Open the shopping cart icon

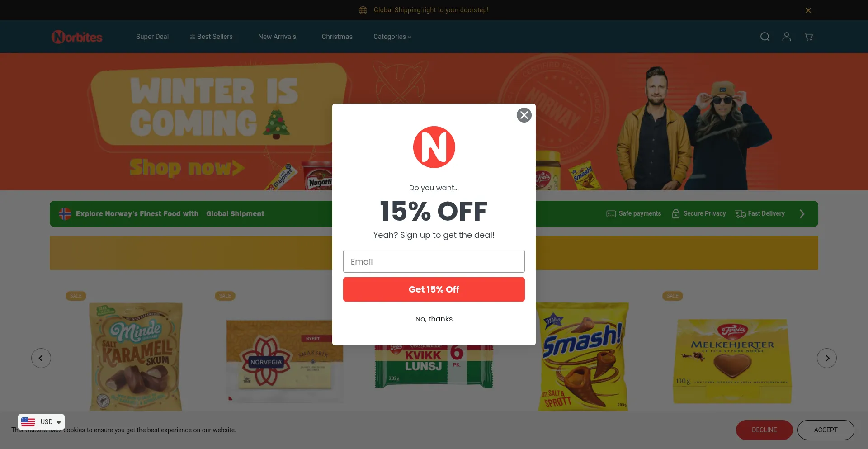(808, 37)
